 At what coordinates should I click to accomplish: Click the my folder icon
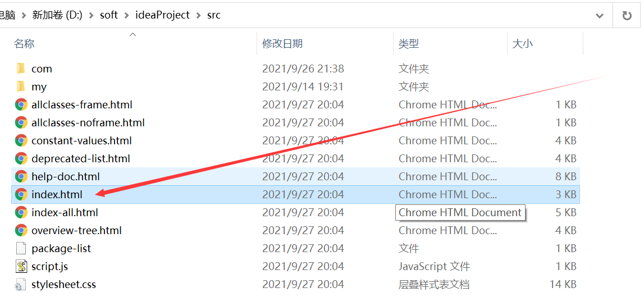click(x=21, y=86)
